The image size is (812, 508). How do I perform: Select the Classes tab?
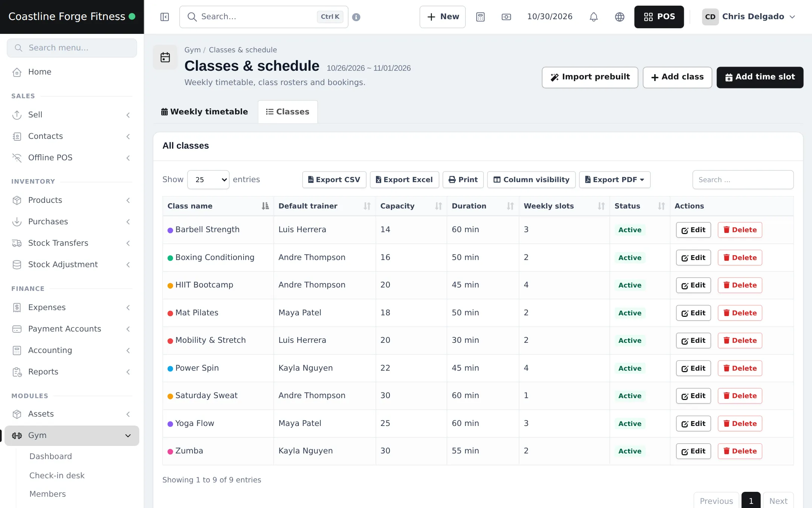pos(288,112)
